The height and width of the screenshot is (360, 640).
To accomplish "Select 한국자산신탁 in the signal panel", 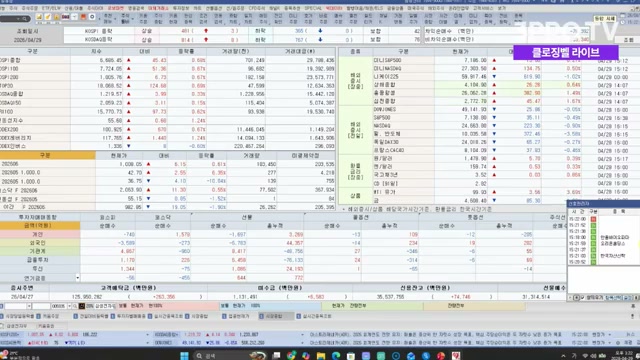I will (x=612, y=256).
